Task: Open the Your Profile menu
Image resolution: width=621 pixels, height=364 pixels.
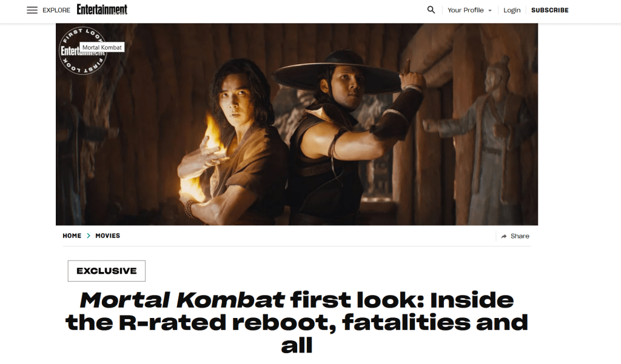Action: pyautogui.click(x=470, y=10)
